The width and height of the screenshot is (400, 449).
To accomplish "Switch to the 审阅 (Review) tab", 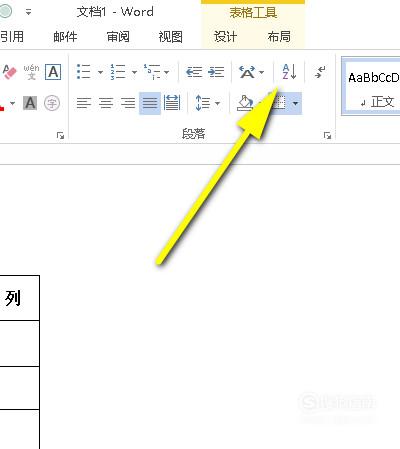I will coord(118,36).
